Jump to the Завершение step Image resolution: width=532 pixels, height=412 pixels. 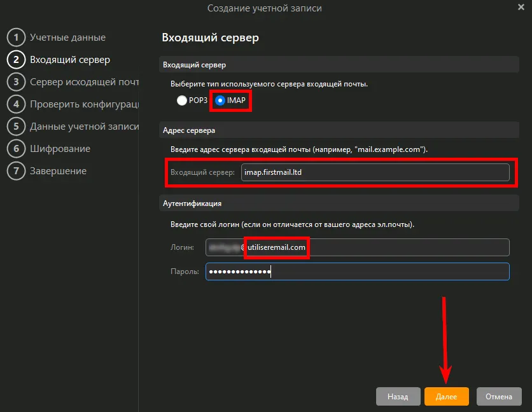(58, 171)
